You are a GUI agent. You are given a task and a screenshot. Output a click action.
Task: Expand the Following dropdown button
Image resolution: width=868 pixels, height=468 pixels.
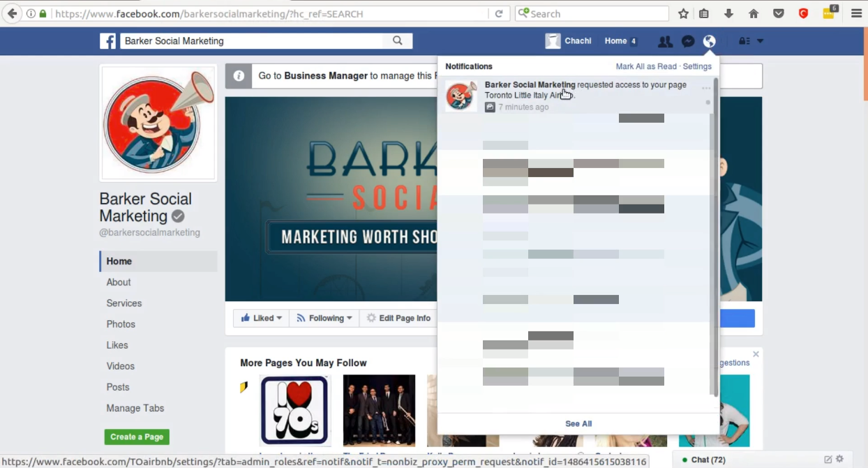point(324,318)
